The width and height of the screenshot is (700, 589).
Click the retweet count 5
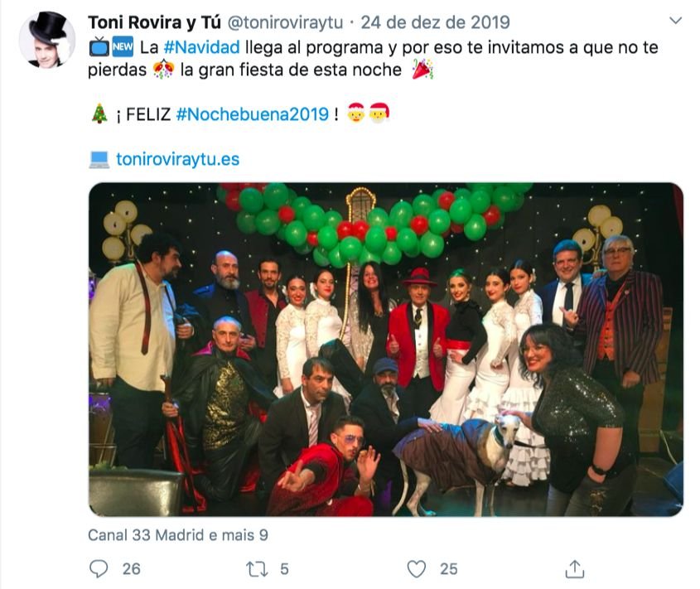click(x=284, y=569)
